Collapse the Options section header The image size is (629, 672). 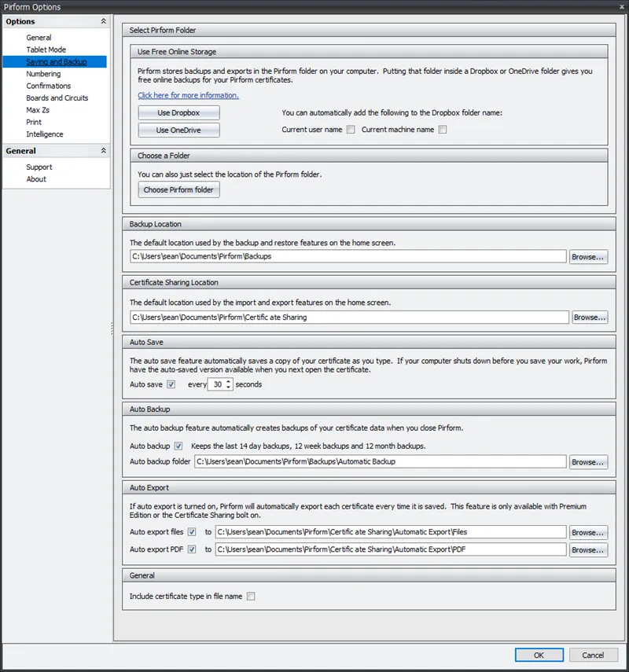click(103, 21)
